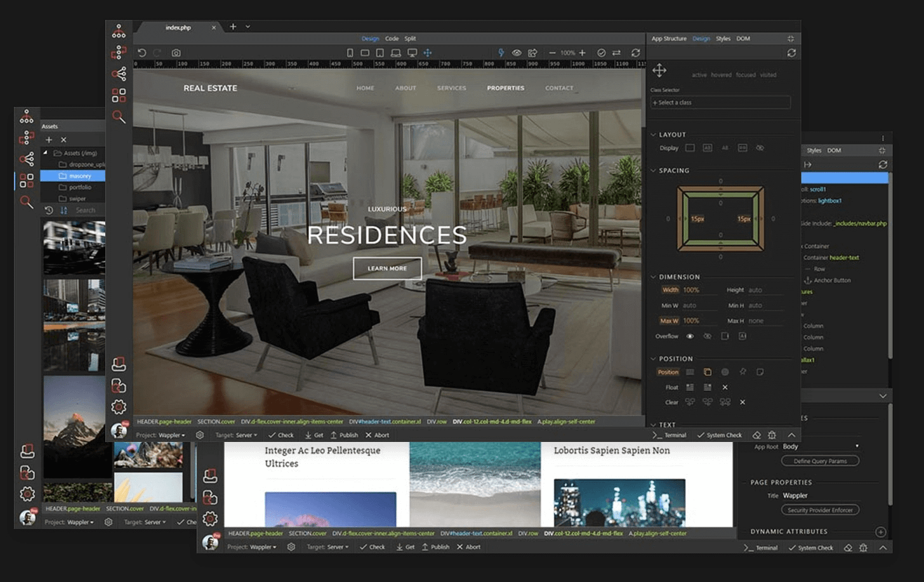
Task: Click the swap arrows icon in toolbar
Action: point(616,53)
